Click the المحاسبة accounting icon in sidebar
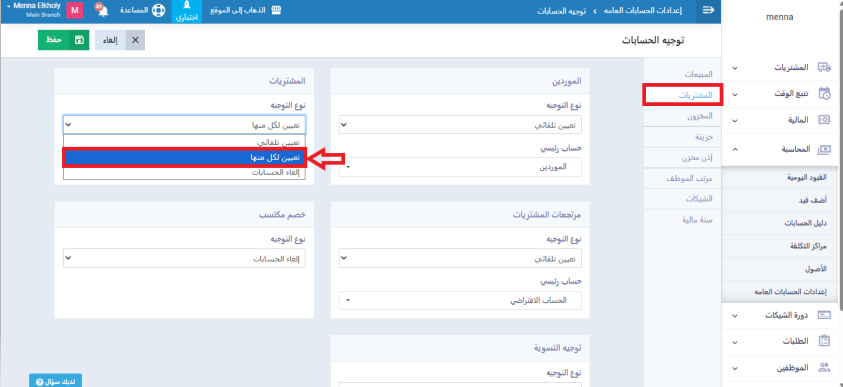 click(x=824, y=149)
